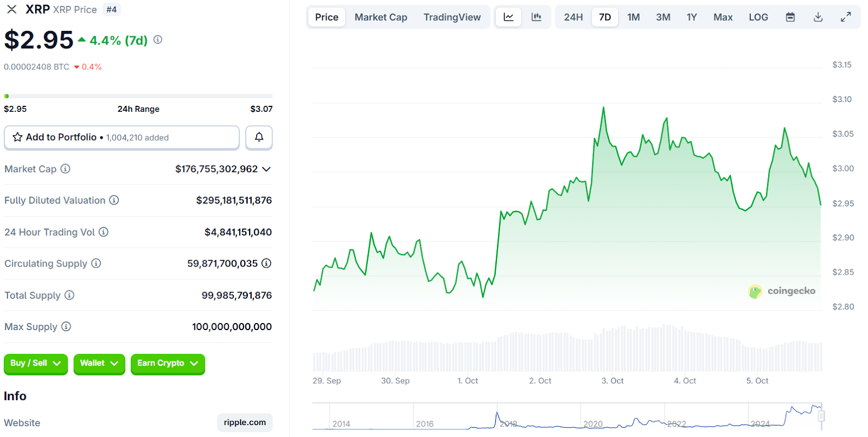Switch to candlestick chart icon
This screenshot has height=437, width=868.
point(536,17)
